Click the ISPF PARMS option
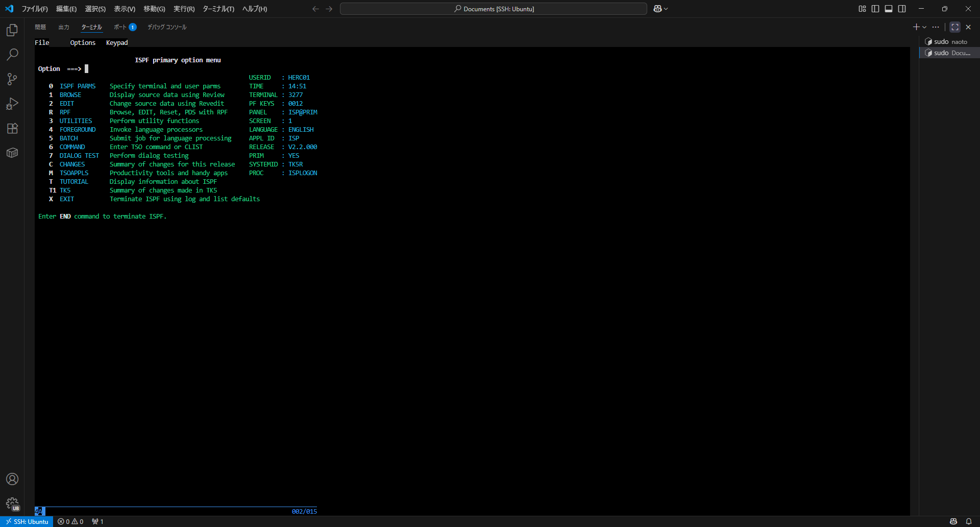The height and width of the screenshot is (527, 980). tap(78, 86)
